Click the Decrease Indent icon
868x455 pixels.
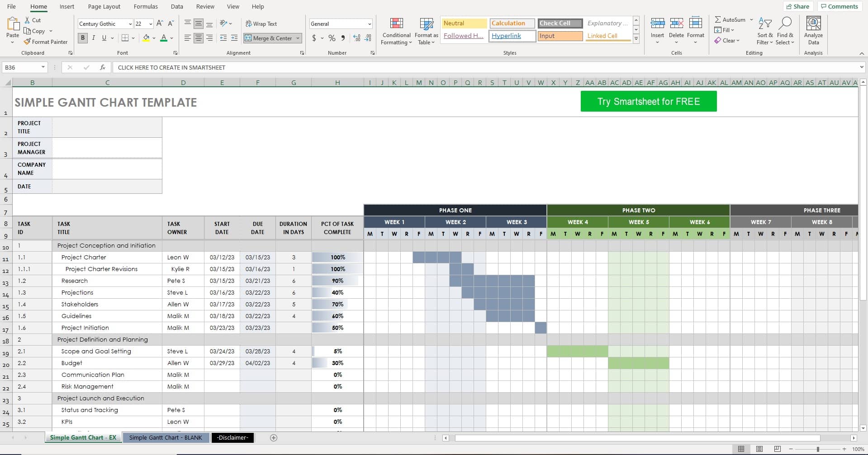tap(223, 38)
